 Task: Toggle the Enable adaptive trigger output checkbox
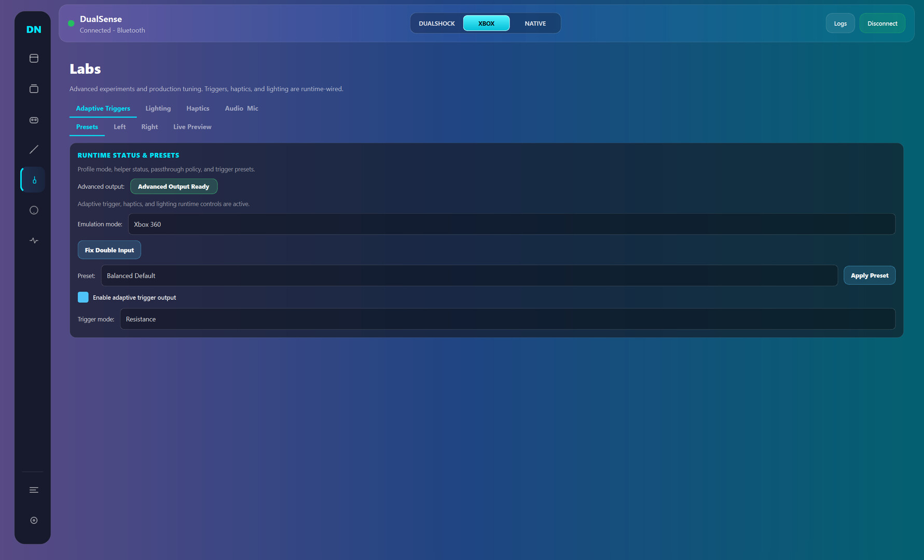pos(83,297)
